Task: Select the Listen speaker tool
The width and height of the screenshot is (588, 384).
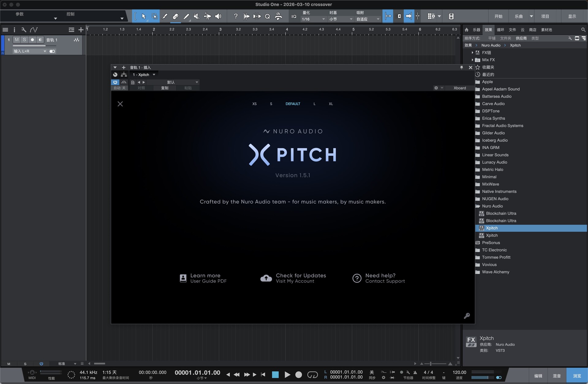Action: (218, 16)
